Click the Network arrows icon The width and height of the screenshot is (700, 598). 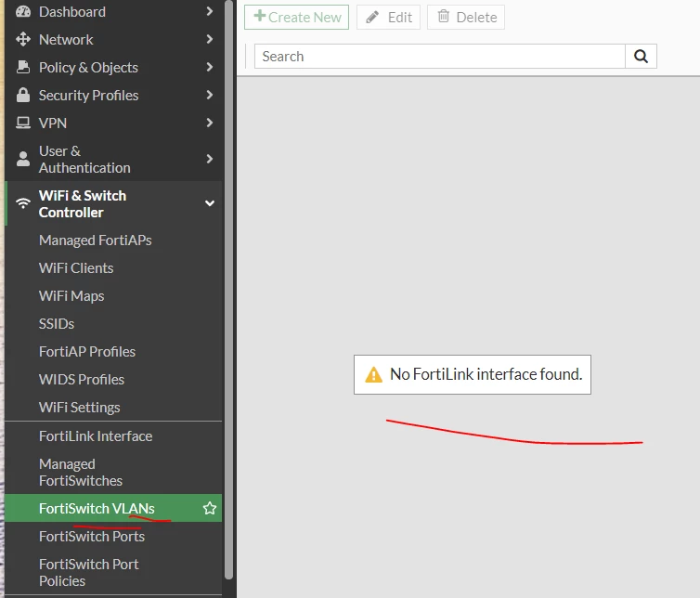click(23, 39)
